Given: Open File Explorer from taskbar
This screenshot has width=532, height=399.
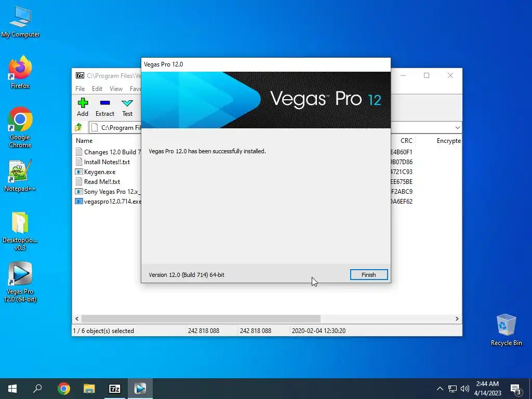Looking at the screenshot, I should pyautogui.click(x=89, y=389).
